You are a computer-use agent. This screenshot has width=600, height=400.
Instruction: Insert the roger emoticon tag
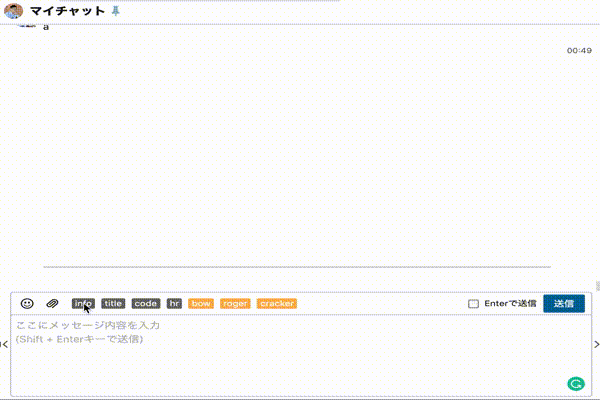coord(235,304)
